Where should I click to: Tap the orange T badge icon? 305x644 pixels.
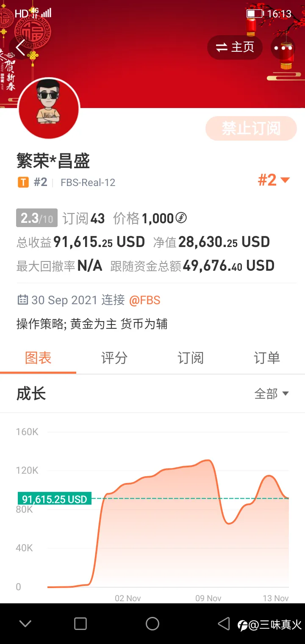pos(23,183)
